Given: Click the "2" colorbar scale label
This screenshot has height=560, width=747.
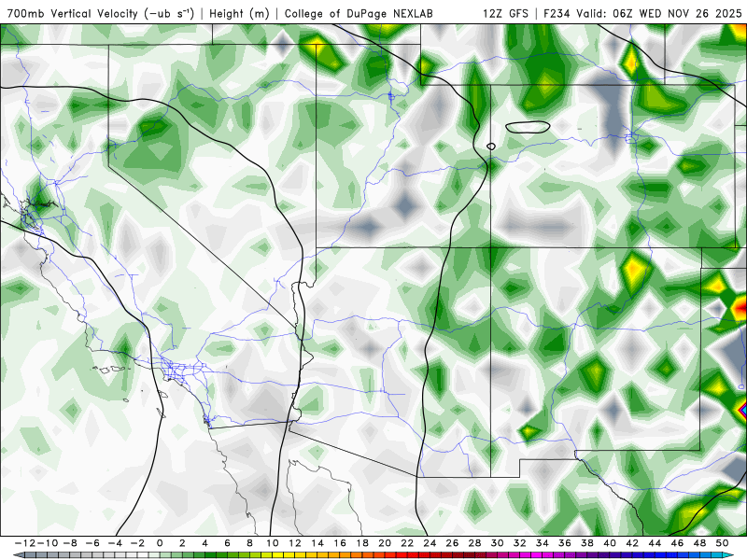Looking at the screenshot, I should point(182,543).
